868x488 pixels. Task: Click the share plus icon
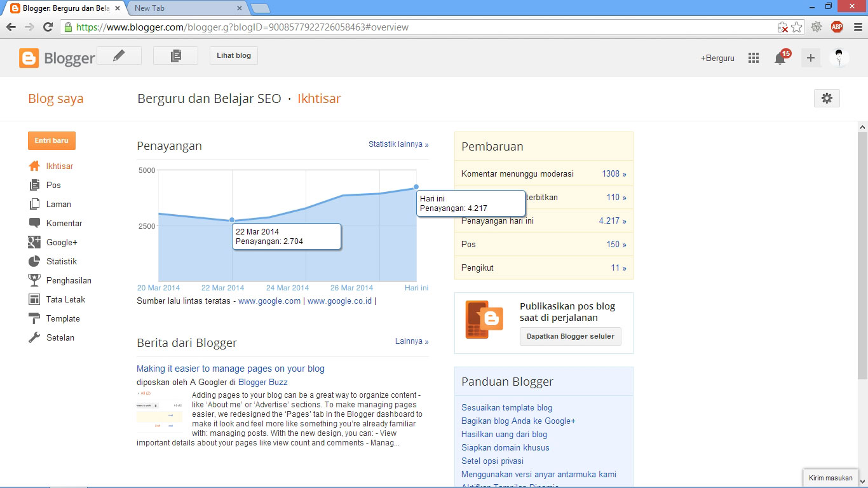pyautogui.click(x=810, y=58)
